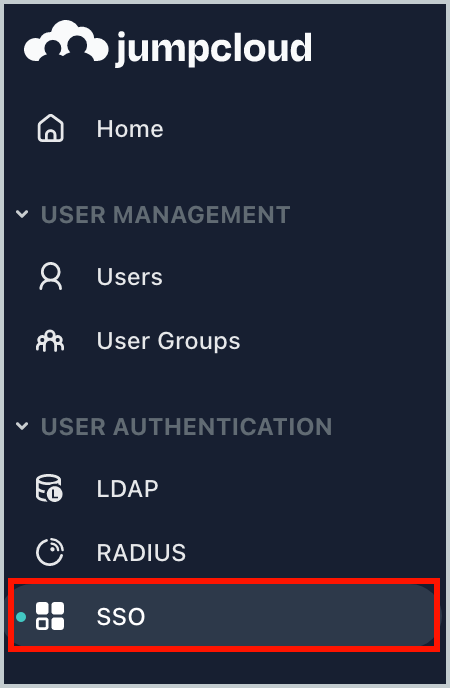Go to the Home menu item
This screenshot has height=688, width=450.
(x=130, y=129)
